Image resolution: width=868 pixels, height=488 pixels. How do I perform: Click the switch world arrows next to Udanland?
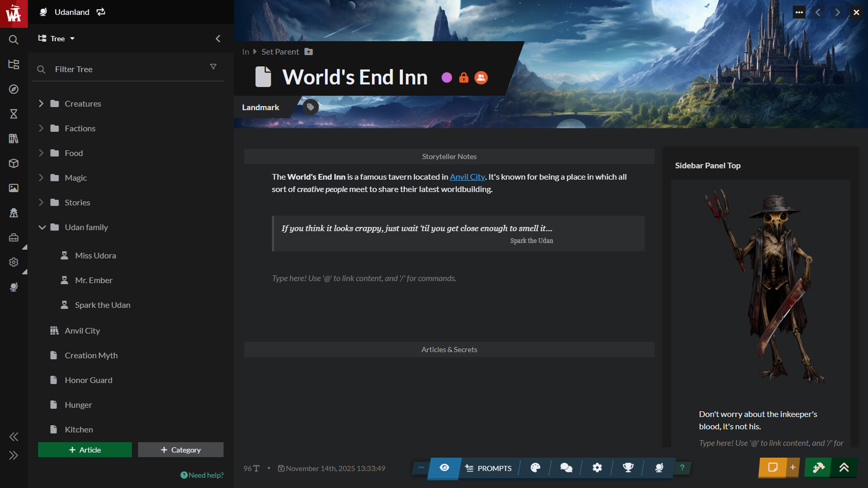tap(101, 12)
